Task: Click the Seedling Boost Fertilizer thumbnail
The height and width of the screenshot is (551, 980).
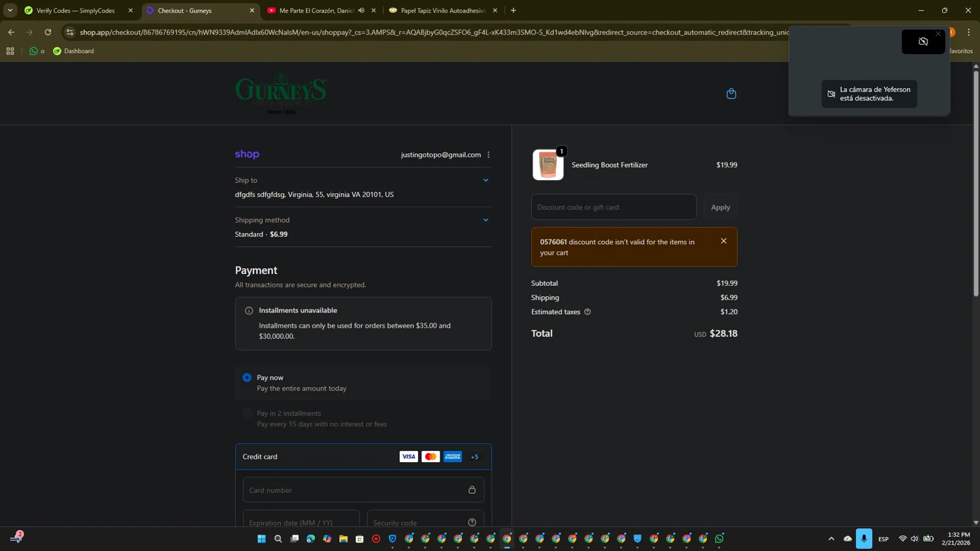Action: 548,165
